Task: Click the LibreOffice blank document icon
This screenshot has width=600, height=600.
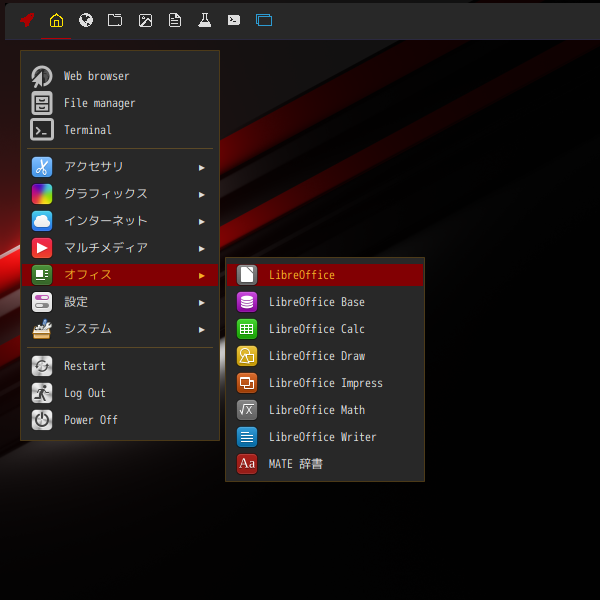Action: 247,275
